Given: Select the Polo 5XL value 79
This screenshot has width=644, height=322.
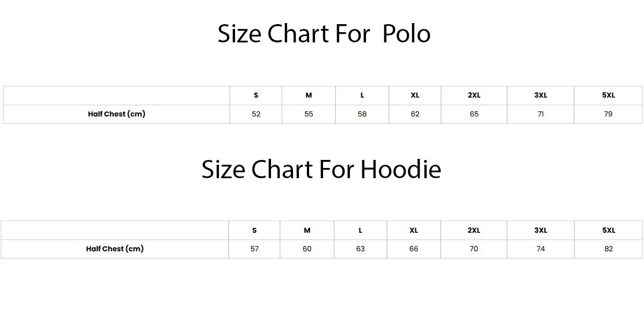Looking at the screenshot, I should click(x=608, y=114).
